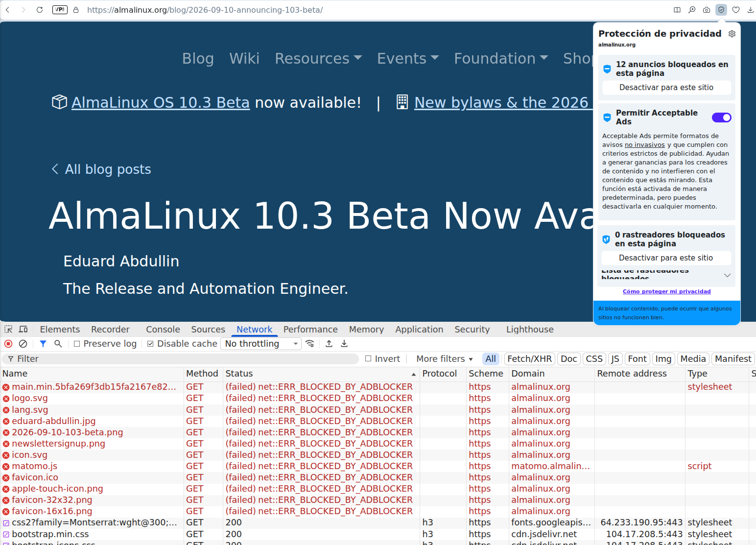
Task: Follow the AlmaLinux OS 10.3 Beta link
Action: pos(161,102)
